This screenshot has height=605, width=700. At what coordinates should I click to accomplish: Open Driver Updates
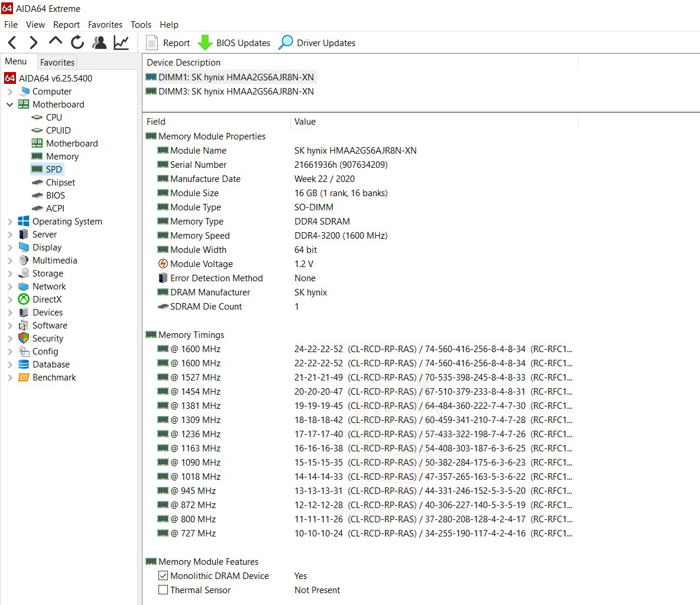[317, 43]
